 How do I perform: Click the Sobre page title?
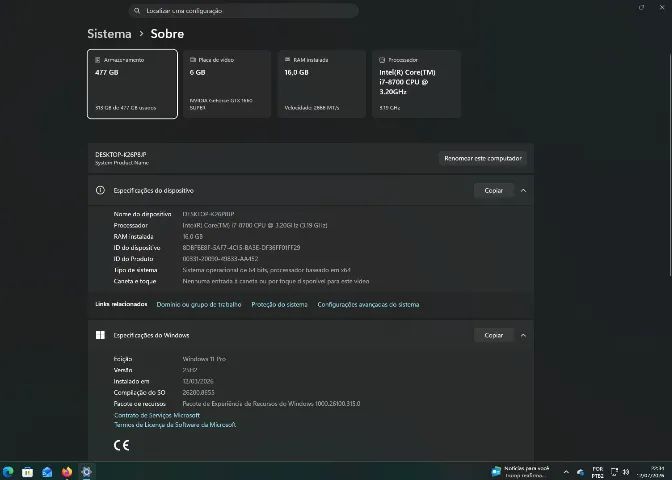point(167,34)
